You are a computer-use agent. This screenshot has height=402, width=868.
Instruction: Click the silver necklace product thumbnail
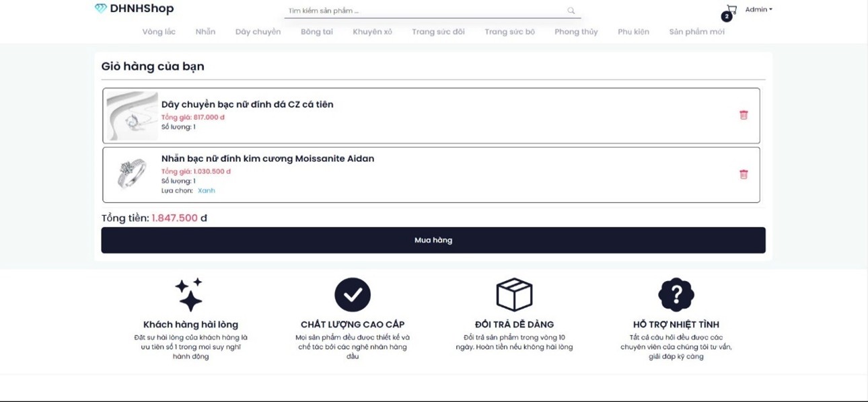click(132, 116)
